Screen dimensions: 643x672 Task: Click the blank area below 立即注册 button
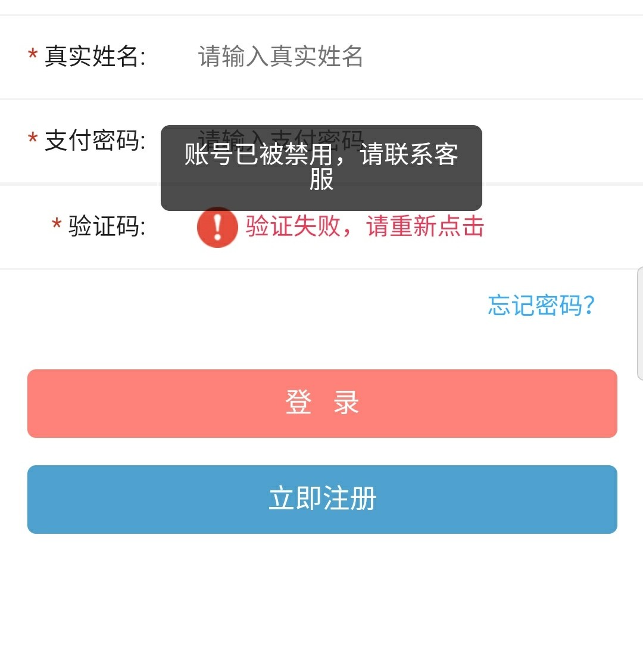(321, 602)
